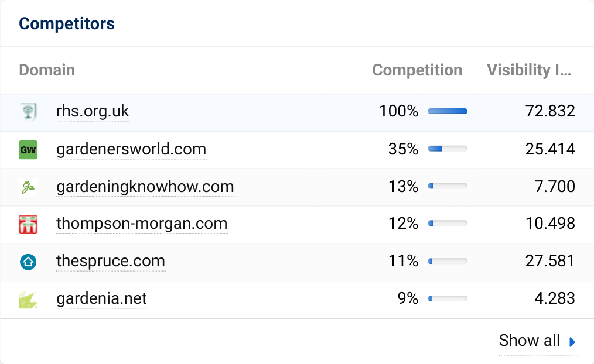Click the thompson-morgan.com red favicon
Image resolution: width=594 pixels, height=364 pixels.
click(x=28, y=224)
